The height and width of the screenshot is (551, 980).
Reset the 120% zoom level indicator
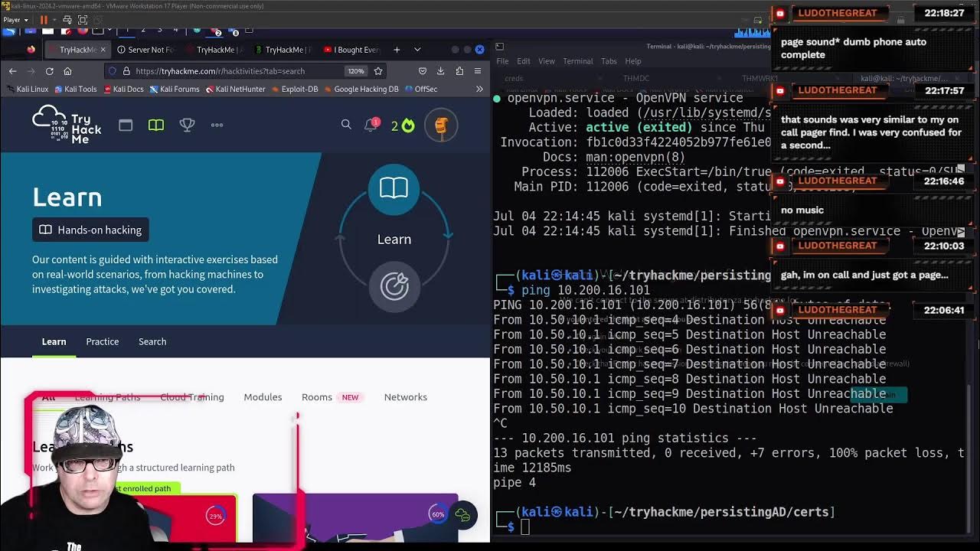(x=355, y=70)
